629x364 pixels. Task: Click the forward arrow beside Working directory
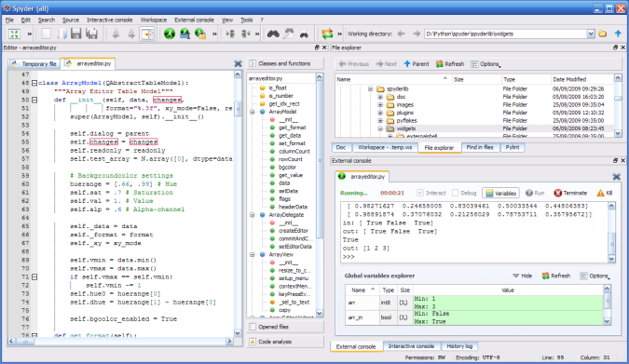point(417,34)
